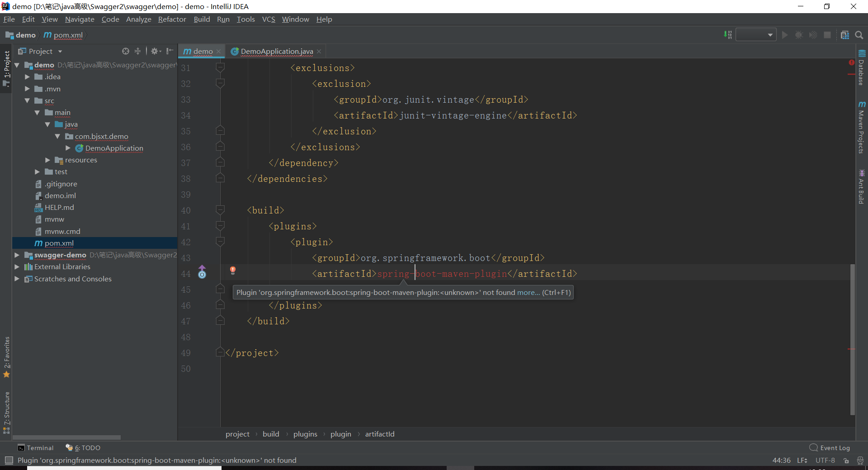Close the DemoApplication.java editor tab
Image resolution: width=868 pixels, height=470 pixels.
point(319,52)
